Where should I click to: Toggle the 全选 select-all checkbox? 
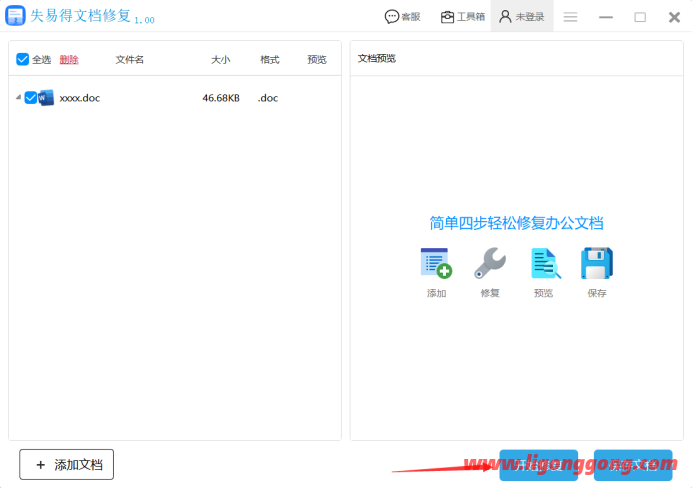coord(23,59)
